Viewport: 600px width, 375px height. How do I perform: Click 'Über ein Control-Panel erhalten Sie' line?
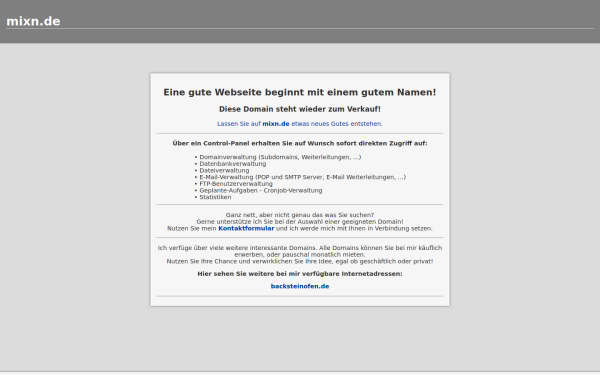pyautogui.click(x=300, y=143)
